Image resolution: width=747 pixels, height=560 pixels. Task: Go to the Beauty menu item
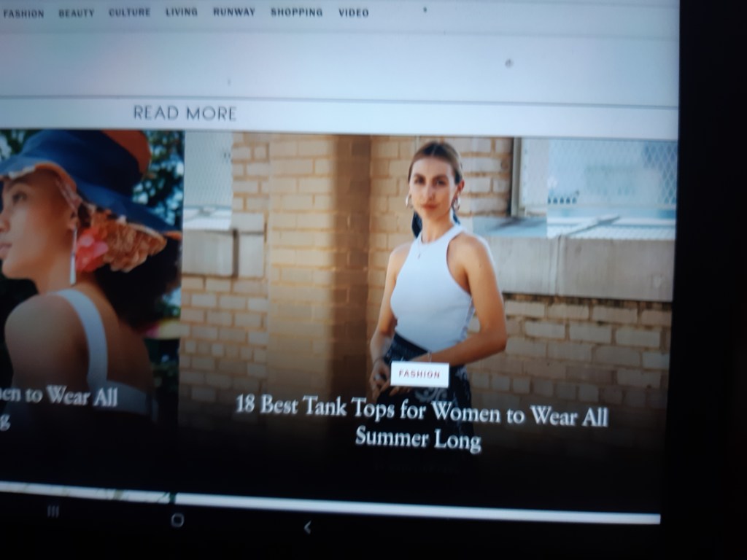pyautogui.click(x=77, y=13)
